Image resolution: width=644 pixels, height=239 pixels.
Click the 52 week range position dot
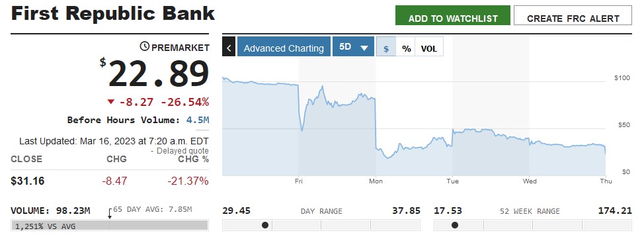coord(455,225)
